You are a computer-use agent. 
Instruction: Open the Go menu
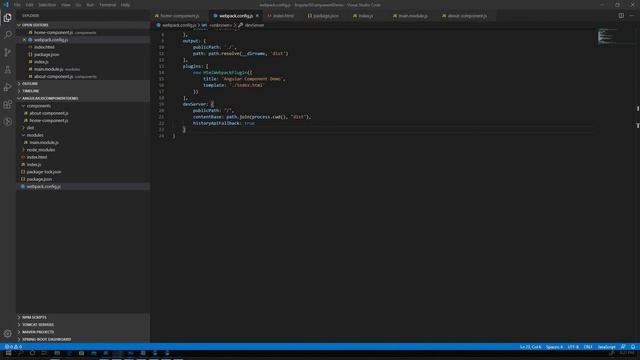click(x=78, y=5)
